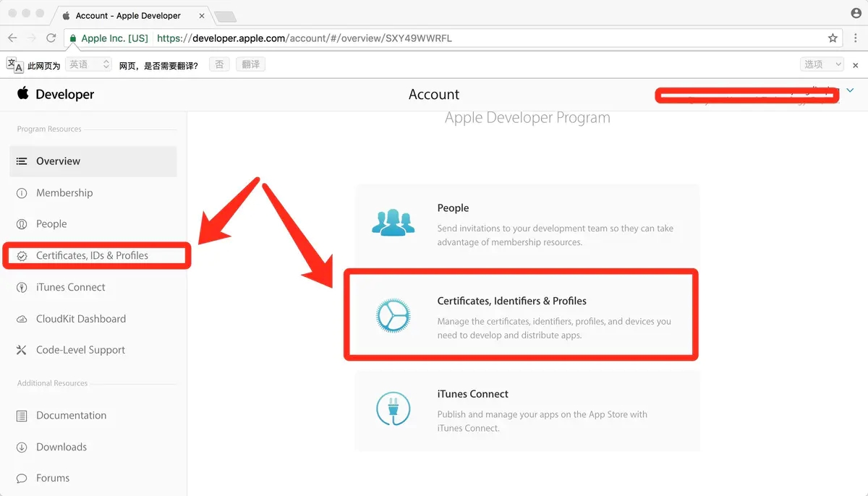Click the People group icon in card

point(393,222)
